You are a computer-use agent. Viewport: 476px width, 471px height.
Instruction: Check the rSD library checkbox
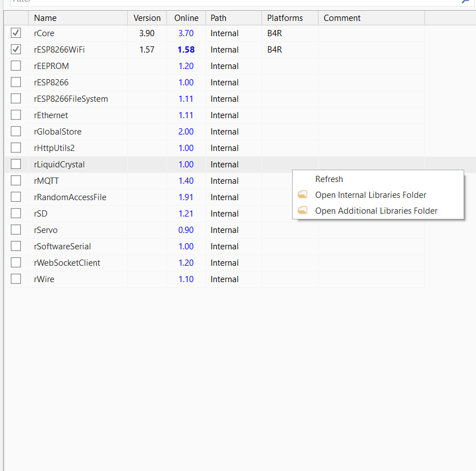16,213
